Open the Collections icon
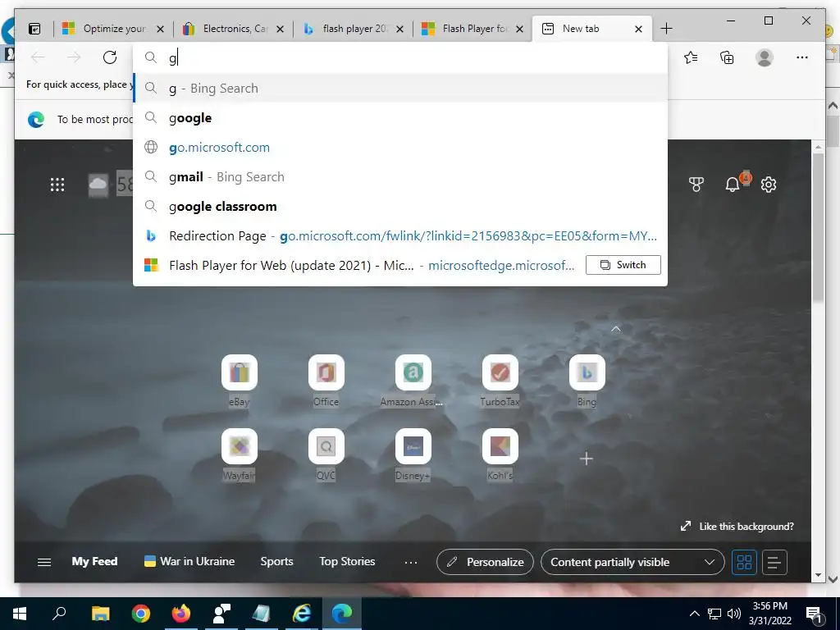Image resolution: width=840 pixels, height=630 pixels. tap(727, 57)
